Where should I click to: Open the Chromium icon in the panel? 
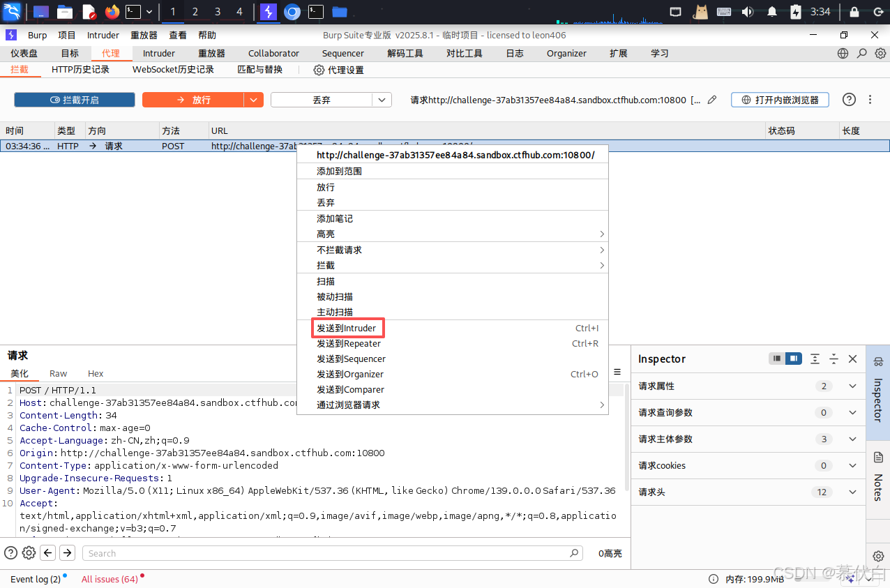(x=292, y=11)
